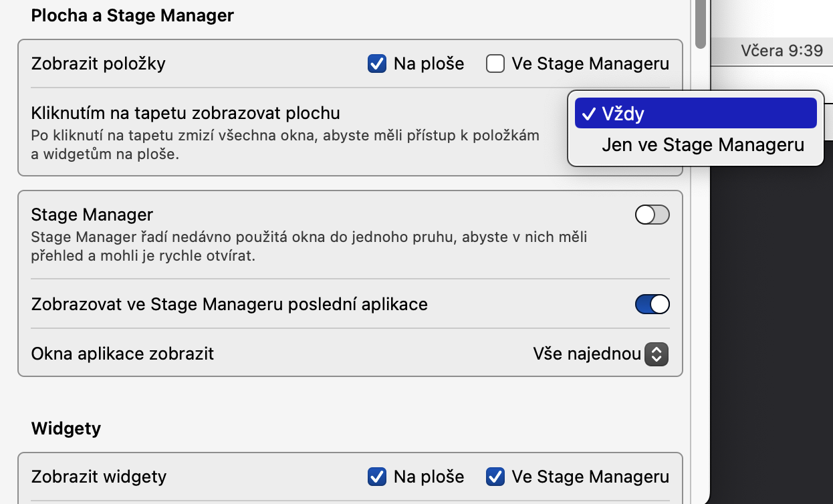Check "Ve Stage Manageru" for Zobrazit položky
833x504 pixels.
point(495,64)
